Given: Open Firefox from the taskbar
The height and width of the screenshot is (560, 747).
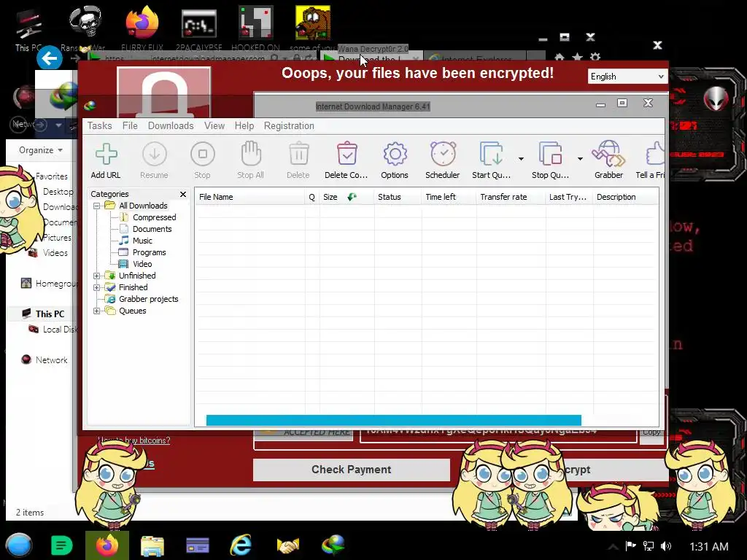Looking at the screenshot, I should [x=107, y=545].
